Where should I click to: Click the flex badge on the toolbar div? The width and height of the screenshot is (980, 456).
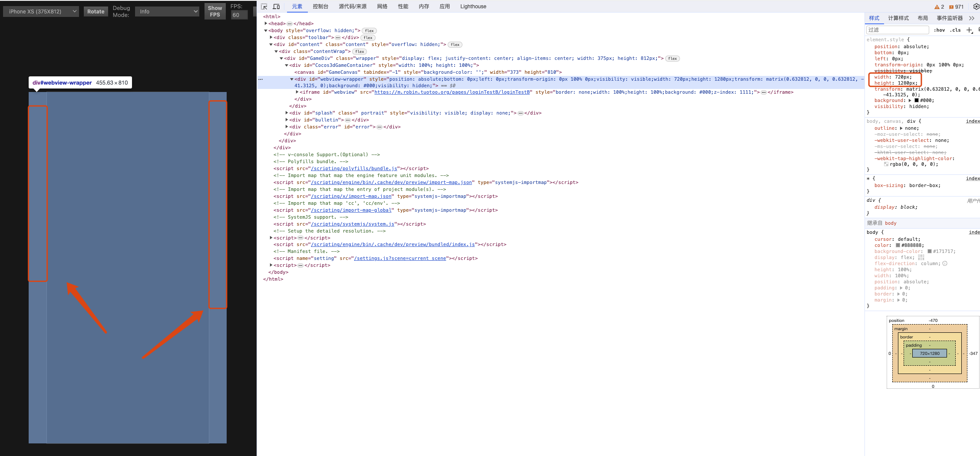pyautogui.click(x=368, y=38)
